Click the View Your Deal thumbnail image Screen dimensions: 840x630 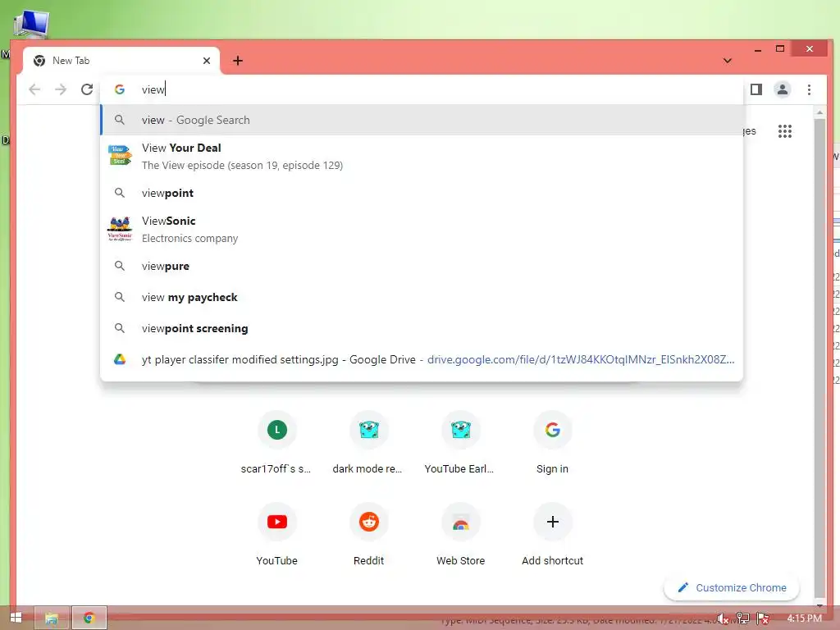[120, 155]
